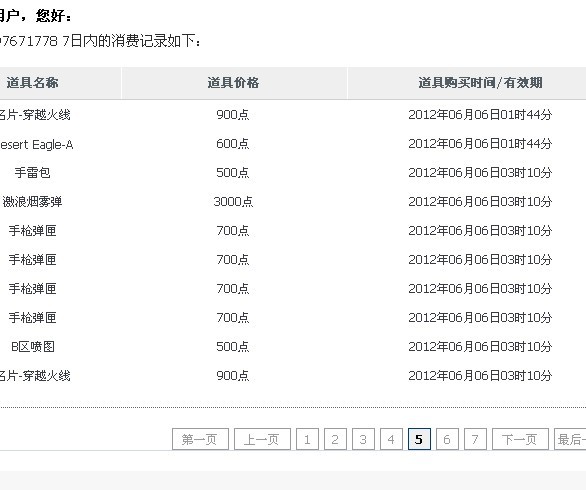Click the 600点 price cell
Image resolution: width=586 pixels, height=490 pixels.
pyautogui.click(x=232, y=144)
